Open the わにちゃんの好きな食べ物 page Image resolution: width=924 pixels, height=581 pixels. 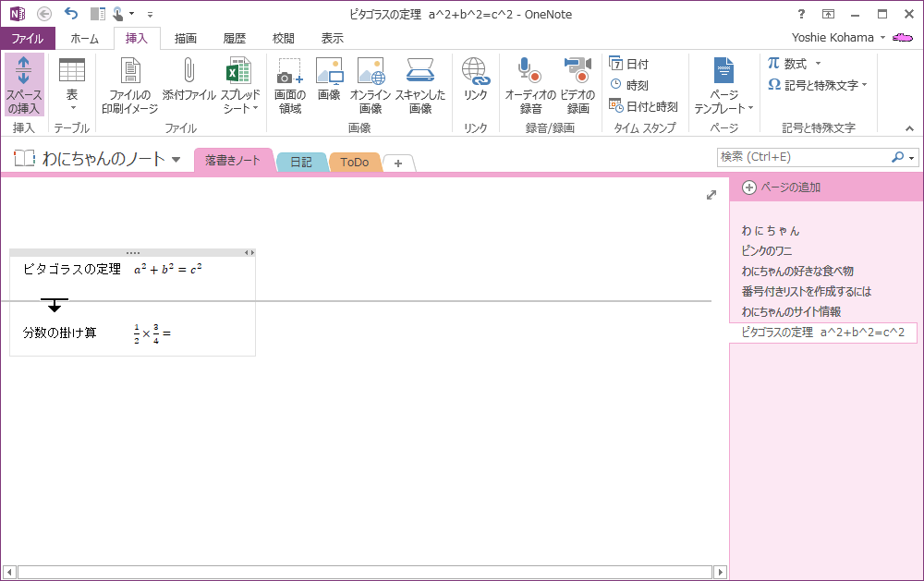[x=797, y=271]
